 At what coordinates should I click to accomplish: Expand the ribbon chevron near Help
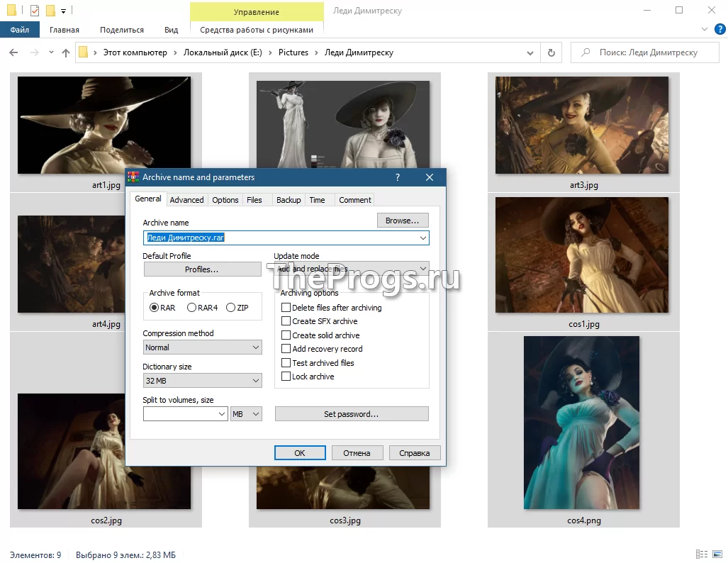coord(704,29)
